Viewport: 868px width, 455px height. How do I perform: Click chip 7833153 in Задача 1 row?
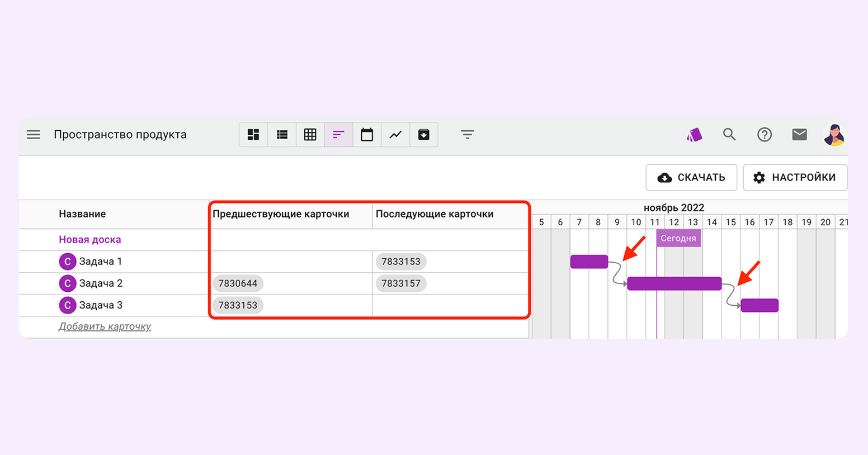(401, 262)
